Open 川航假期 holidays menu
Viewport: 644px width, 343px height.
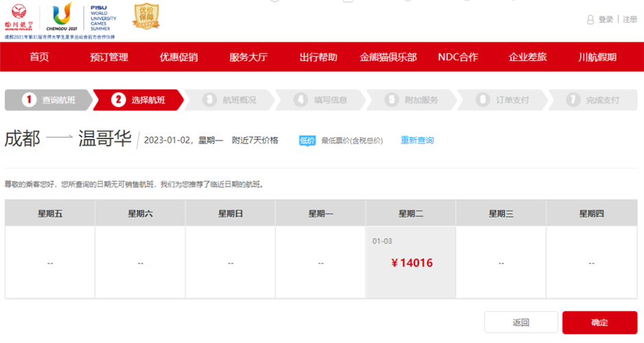(x=597, y=57)
